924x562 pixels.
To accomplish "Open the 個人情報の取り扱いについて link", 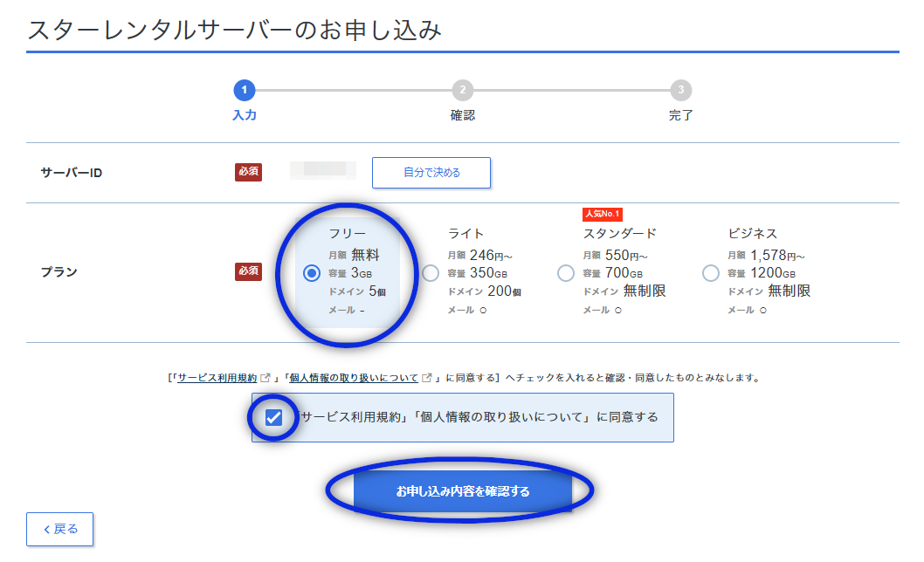I will coord(354,378).
